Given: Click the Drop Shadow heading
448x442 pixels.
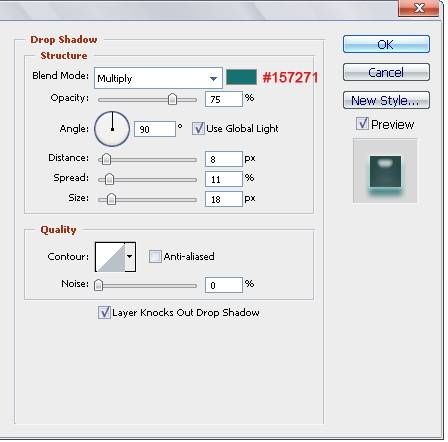Looking at the screenshot, I should coord(64,39).
